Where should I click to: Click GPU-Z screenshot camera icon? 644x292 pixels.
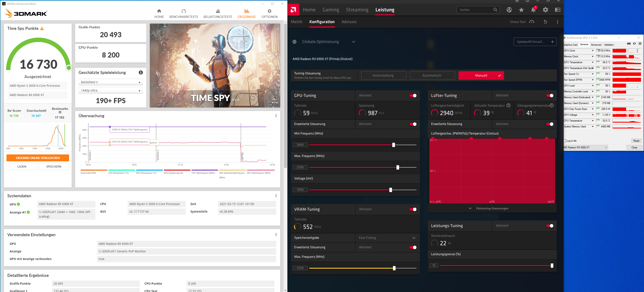[x=628, y=43]
